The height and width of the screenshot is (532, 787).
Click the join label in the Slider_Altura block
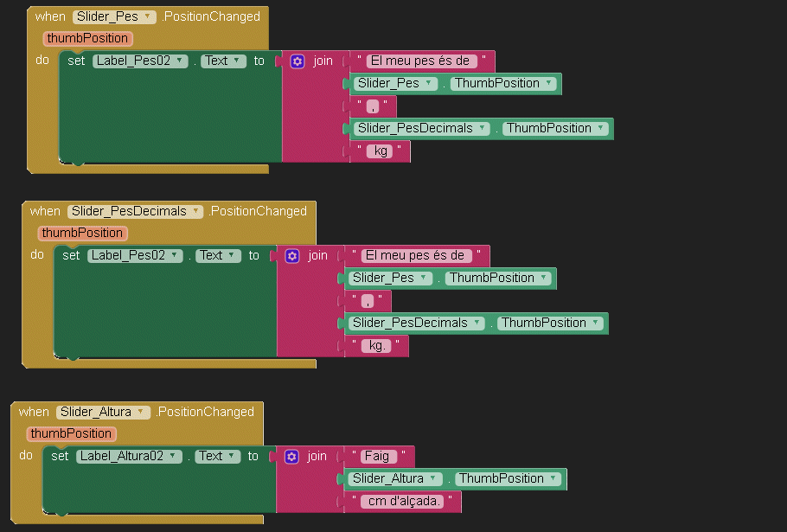317,456
